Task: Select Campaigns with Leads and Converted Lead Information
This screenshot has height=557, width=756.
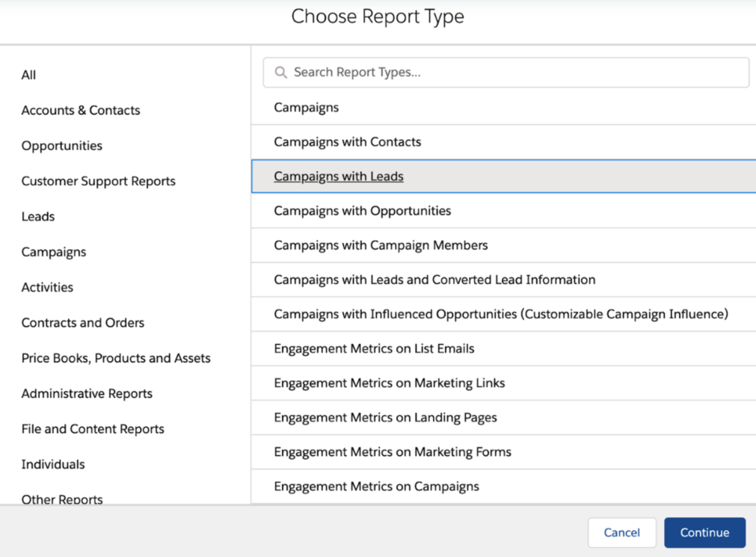Action: point(503,280)
